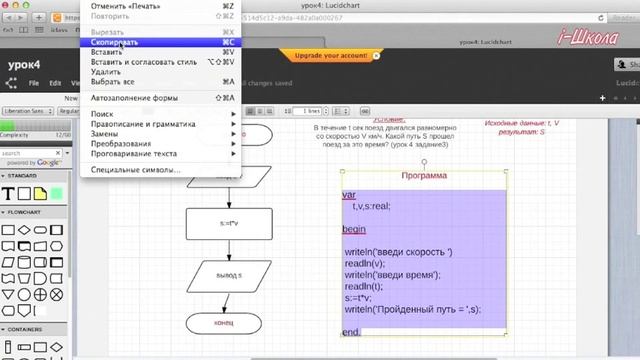
Task: Expand Правописание и грамматика submenu
Action: coord(160,124)
